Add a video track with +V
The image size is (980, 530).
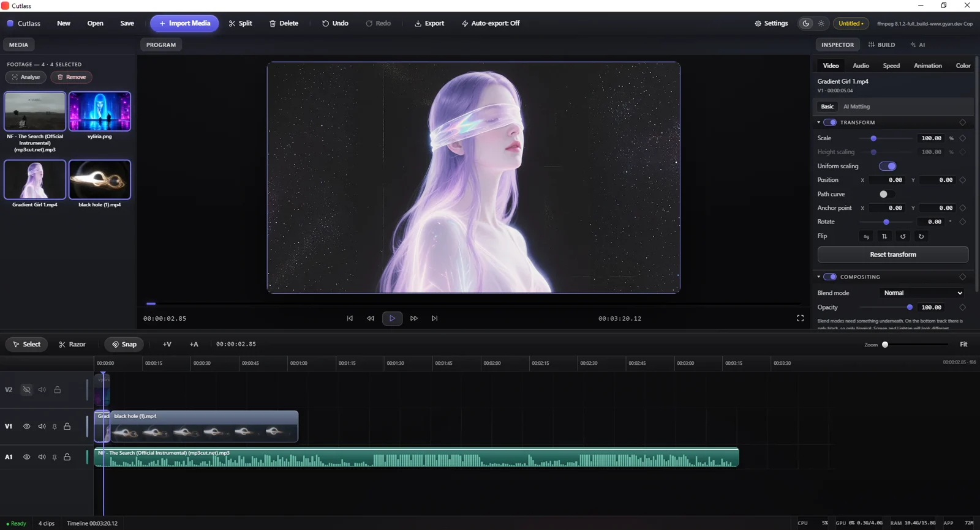coord(167,345)
